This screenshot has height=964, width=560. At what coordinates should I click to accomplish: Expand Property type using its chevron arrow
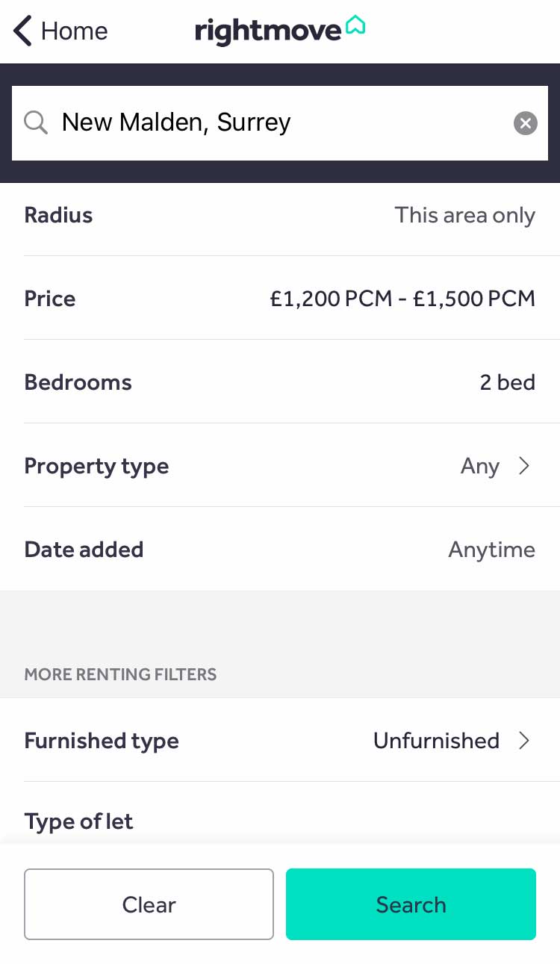tap(524, 466)
